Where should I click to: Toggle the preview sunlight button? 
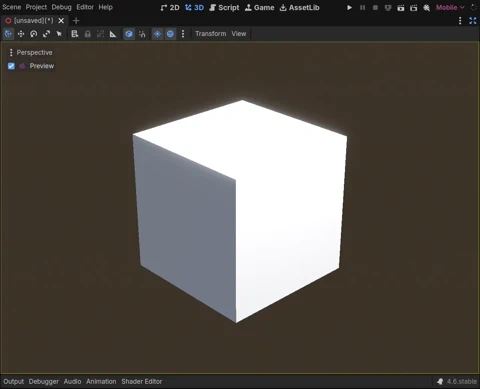click(157, 34)
